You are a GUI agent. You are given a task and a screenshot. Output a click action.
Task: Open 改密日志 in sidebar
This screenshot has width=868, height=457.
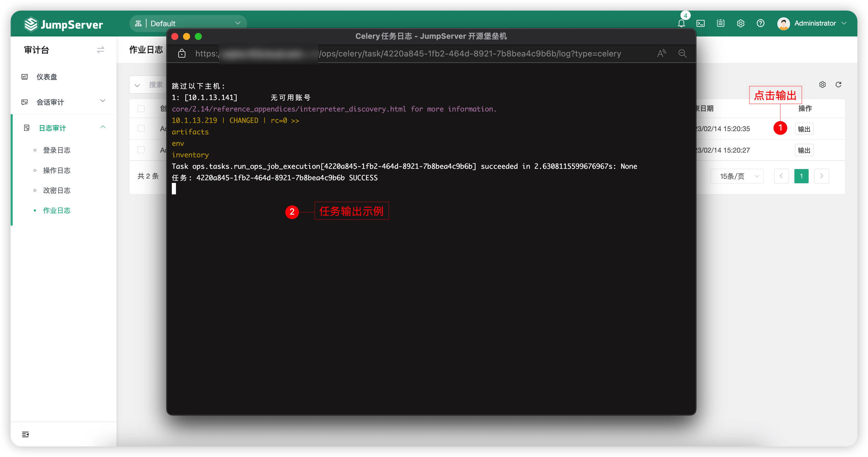pos(56,190)
